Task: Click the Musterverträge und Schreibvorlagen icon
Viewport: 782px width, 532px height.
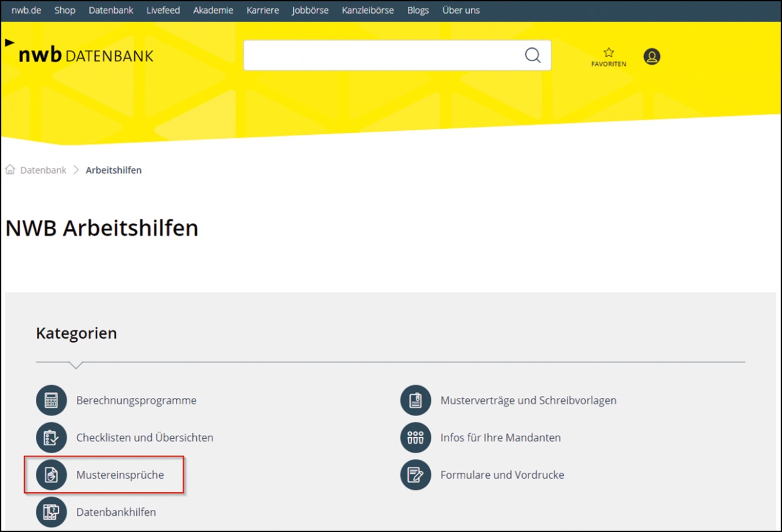Action: coord(416,400)
